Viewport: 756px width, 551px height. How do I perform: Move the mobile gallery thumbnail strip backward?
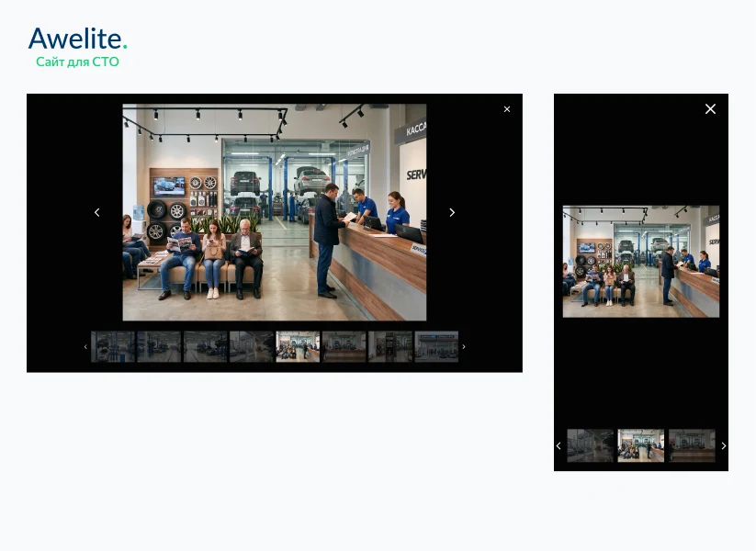click(559, 446)
